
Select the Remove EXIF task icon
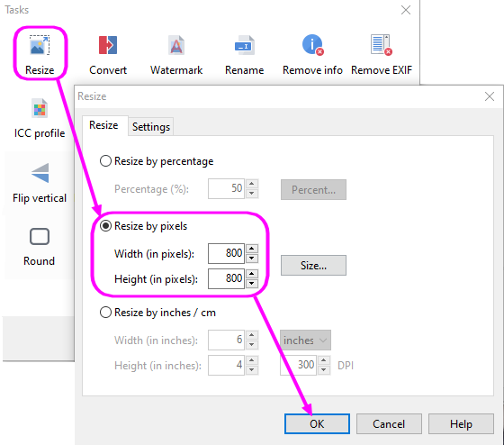click(382, 45)
